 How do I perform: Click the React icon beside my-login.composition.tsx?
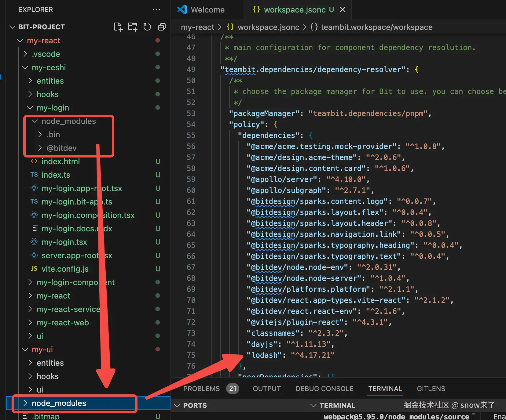click(34, 215)
